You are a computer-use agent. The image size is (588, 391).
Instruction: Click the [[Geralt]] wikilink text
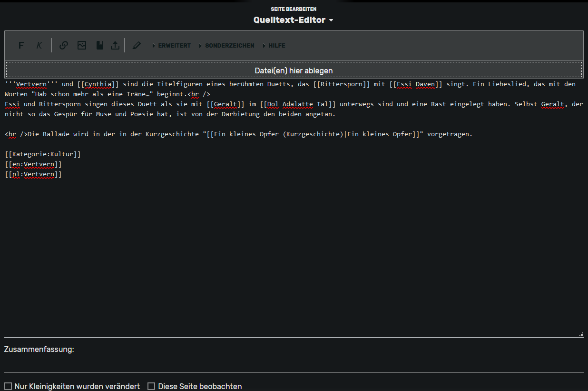[x=225, y=104]
